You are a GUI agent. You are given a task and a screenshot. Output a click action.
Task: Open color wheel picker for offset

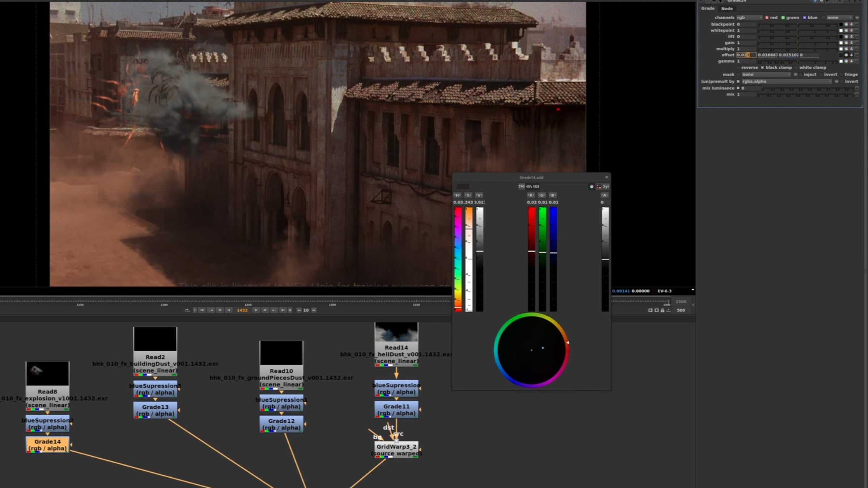(x=846, y=55)
